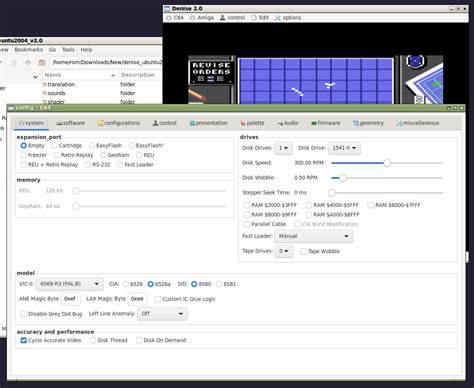Open the Fast Loader Manual dropdown
Image resolution: width=474 pixels, height=388 pixels.
[313, 236]
